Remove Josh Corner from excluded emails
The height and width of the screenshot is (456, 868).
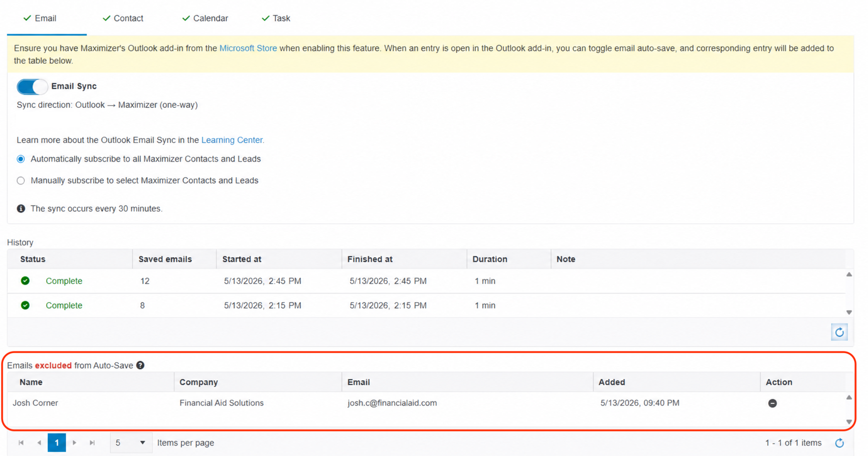point(772,403)
